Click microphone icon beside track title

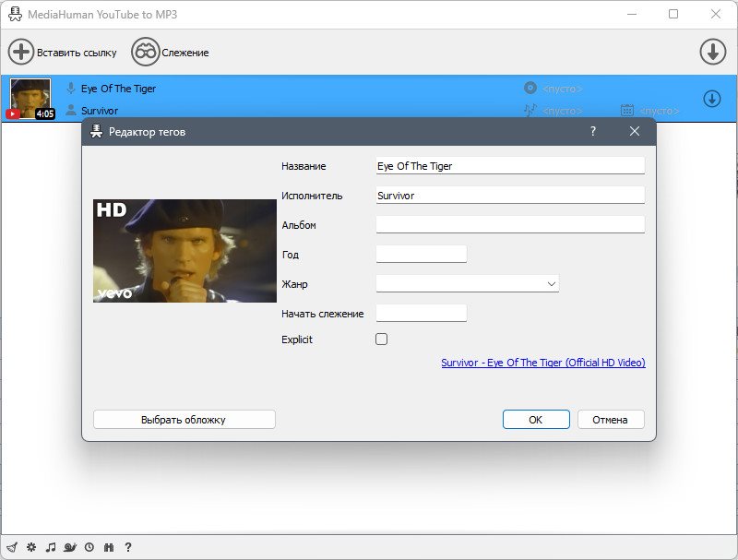(x=71, y=88)
